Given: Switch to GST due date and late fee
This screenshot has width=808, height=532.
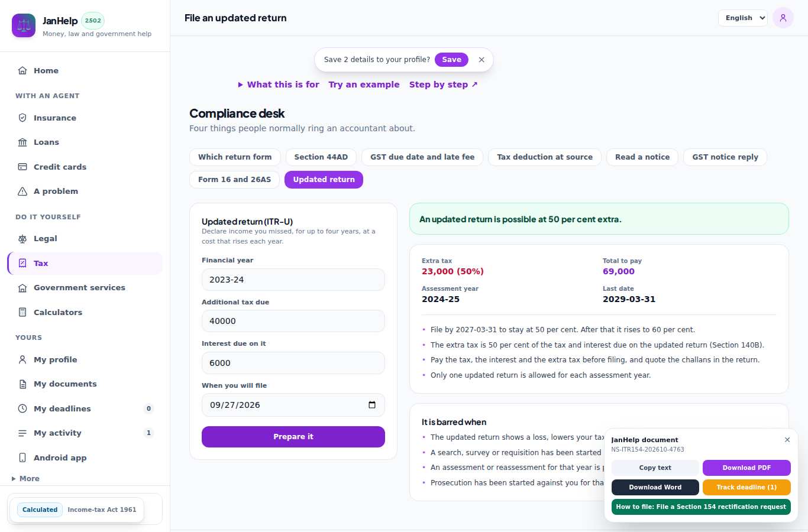Looking at the screenshot, I should pos(422,157).
